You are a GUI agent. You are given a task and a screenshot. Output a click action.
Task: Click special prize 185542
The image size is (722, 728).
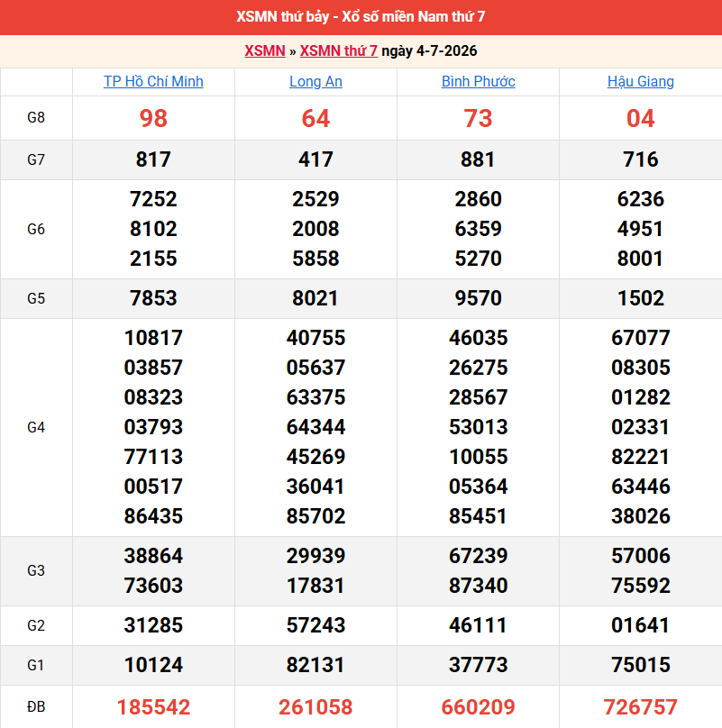(x=153, y=707)
